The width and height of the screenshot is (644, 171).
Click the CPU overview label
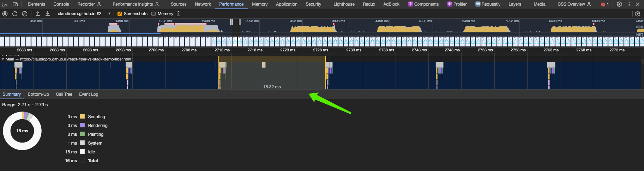[x=639, y=27]
